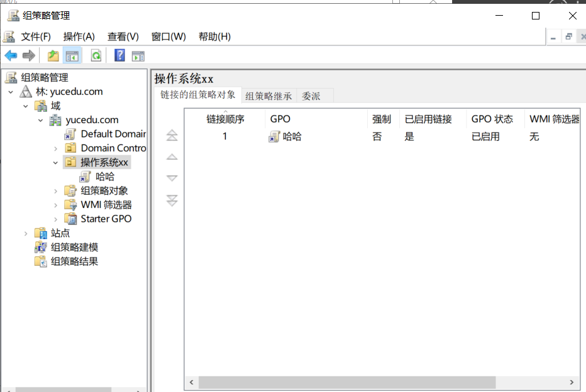Click the Starter GPO folder icon
586x392 pixels.
tap(70, 219)
